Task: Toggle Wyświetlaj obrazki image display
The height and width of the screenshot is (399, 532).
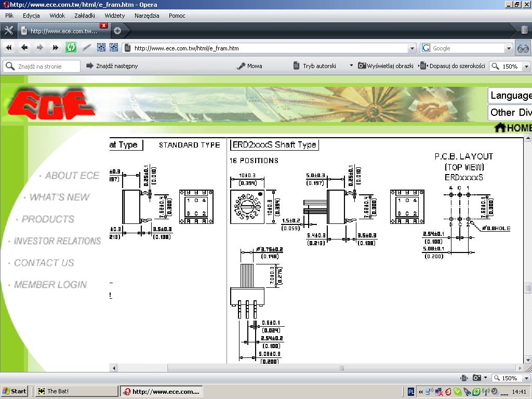Action: [x=385, y=66]
